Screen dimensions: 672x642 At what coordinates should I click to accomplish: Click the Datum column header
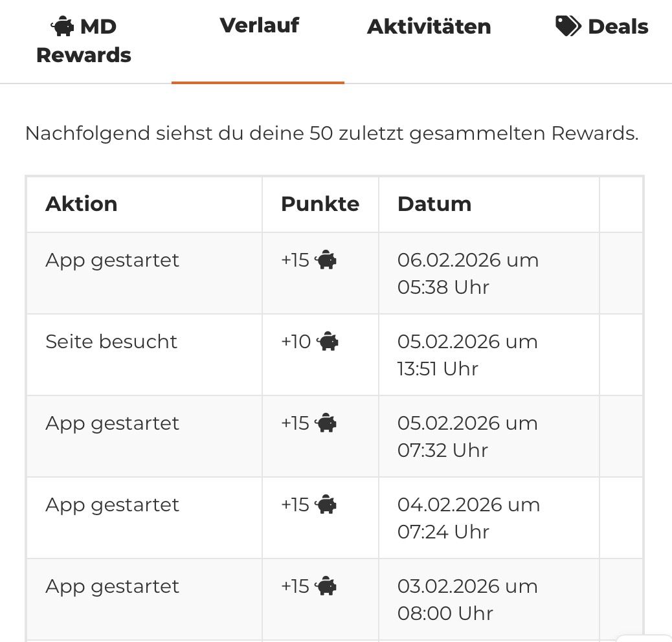434,204
